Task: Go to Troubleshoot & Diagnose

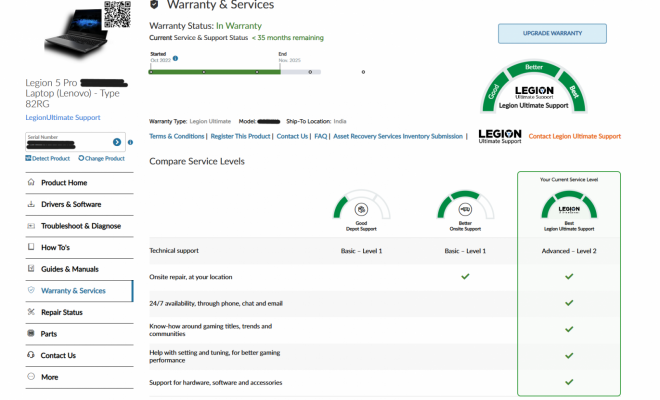Action: tap(79, 226)
